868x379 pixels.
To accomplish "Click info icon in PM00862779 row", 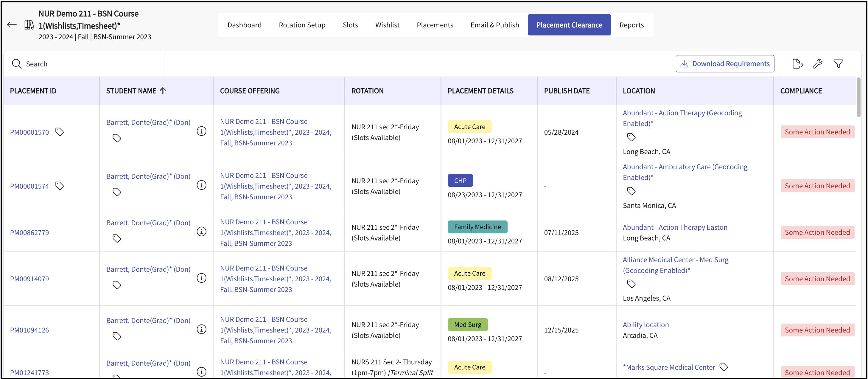I will [x=201, y=232].
